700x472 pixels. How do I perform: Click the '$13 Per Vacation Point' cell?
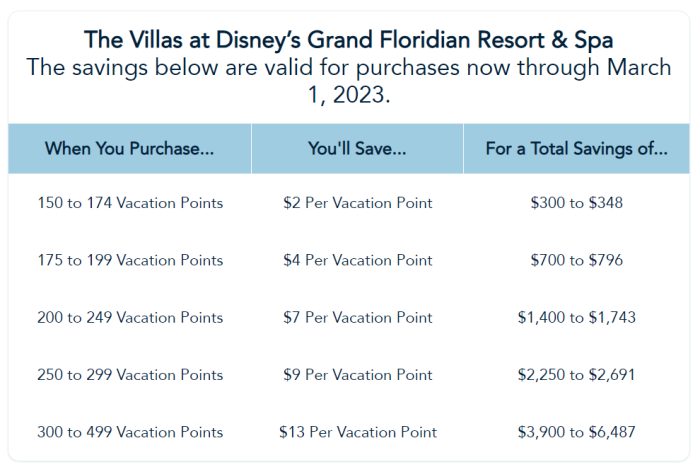tap(358, 432)
